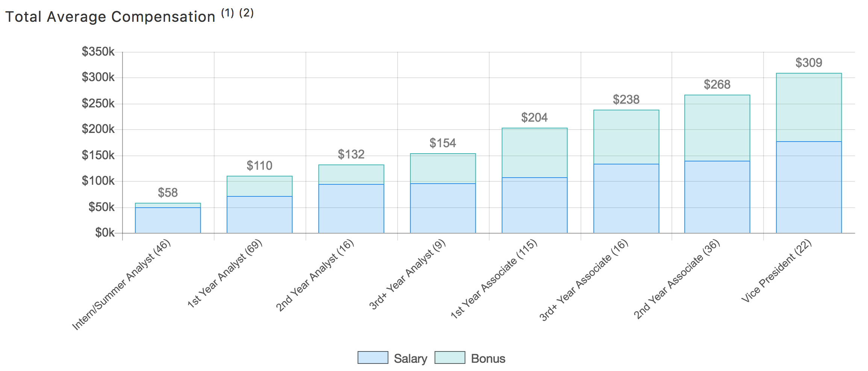868x371 pixels.
Task: Open footnote (2) next to the title
Action: (246, 13)
